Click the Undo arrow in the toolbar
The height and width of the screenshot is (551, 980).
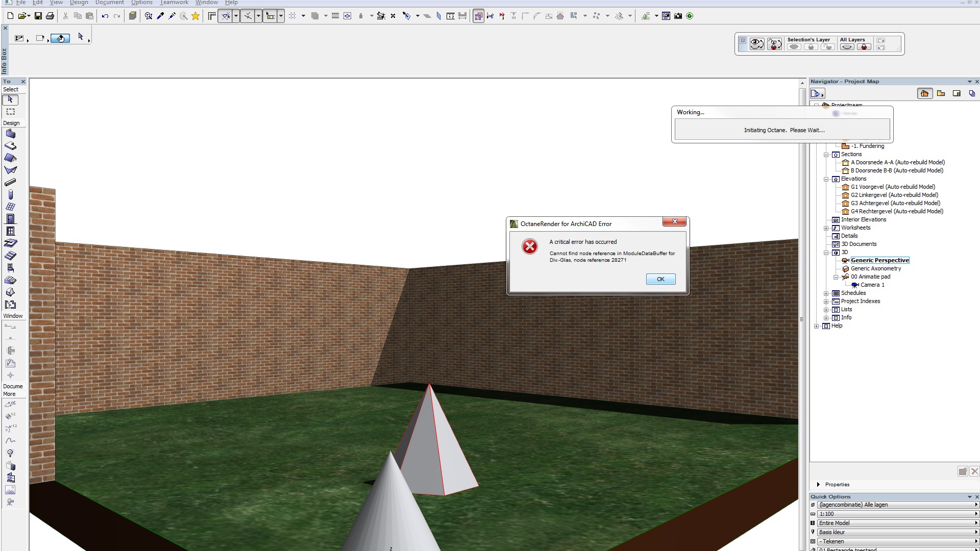pos(105,16)
